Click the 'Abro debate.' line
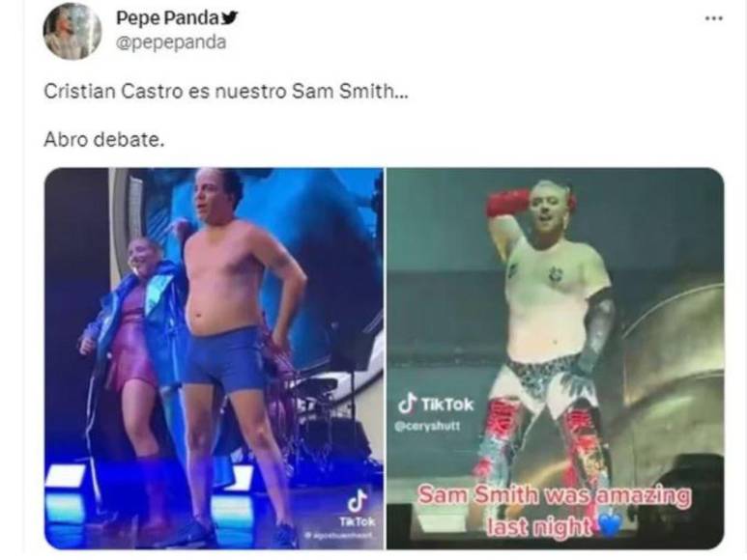 (x=103, y=139)
